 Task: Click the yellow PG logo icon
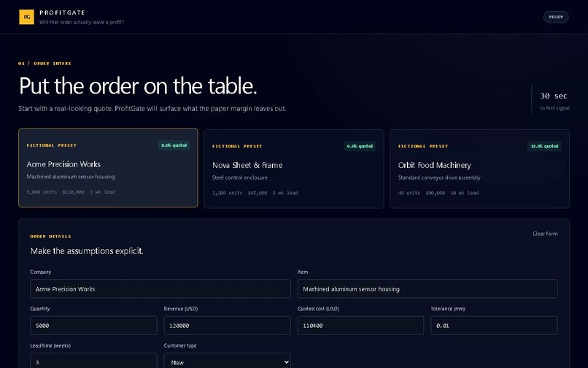coord(26,17)
